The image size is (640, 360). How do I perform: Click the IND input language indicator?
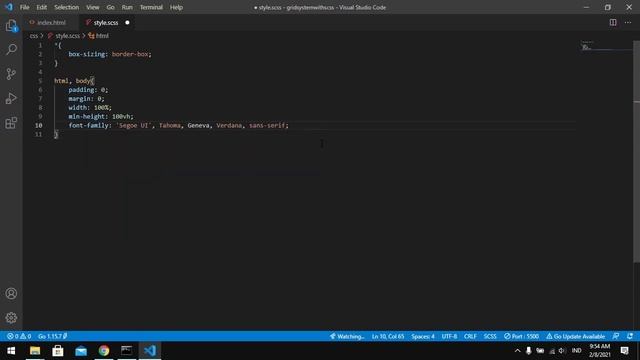pyautogui.click(x=576, y=351)
